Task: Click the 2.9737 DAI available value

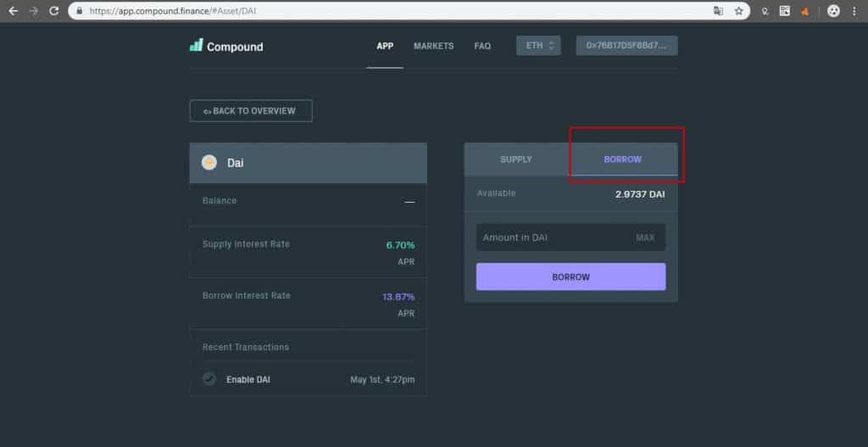Action: pyautogui.click(x=640, y=194)
